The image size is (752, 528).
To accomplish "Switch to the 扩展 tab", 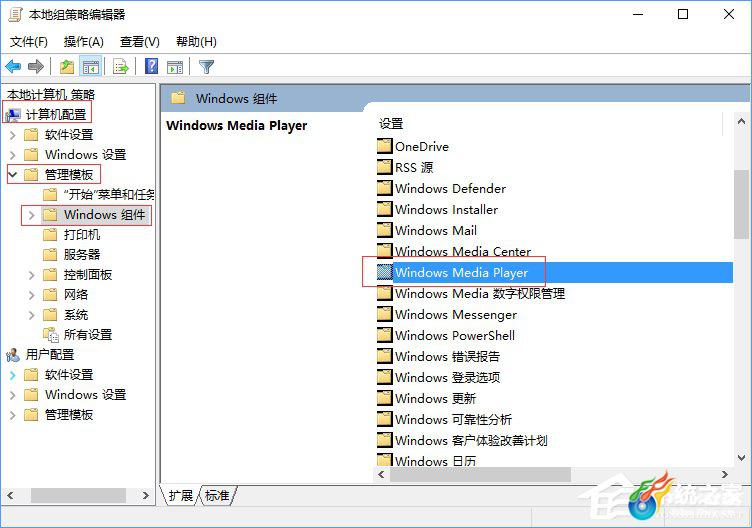I will (181, 495).
